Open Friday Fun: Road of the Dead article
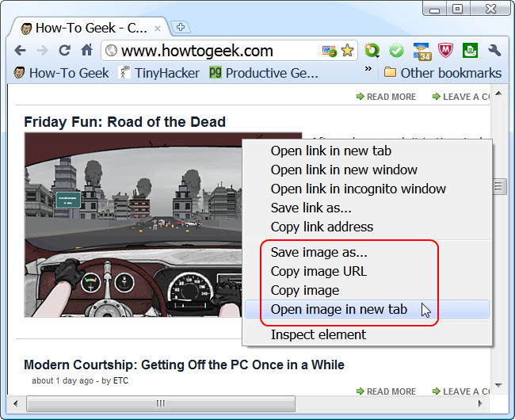515x420 pixels. pos(125,122)
